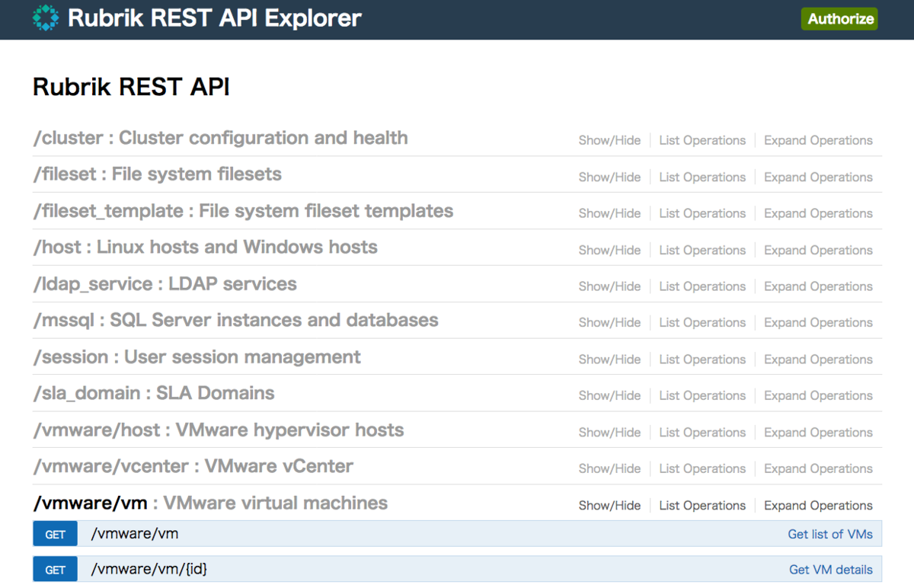The width and height of the screenshot is (914, 588).
Task: Expand Operations for /ldap_service
Action: click(x=818, y=286)
